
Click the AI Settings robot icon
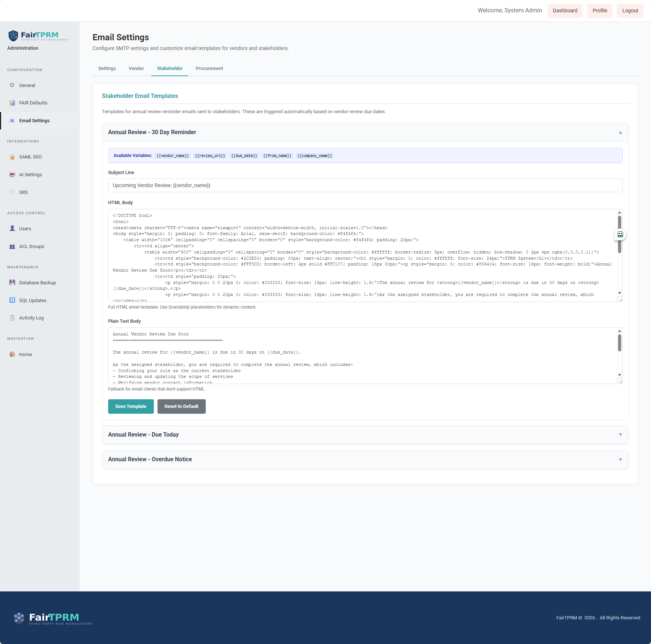(x=12, y=175)
